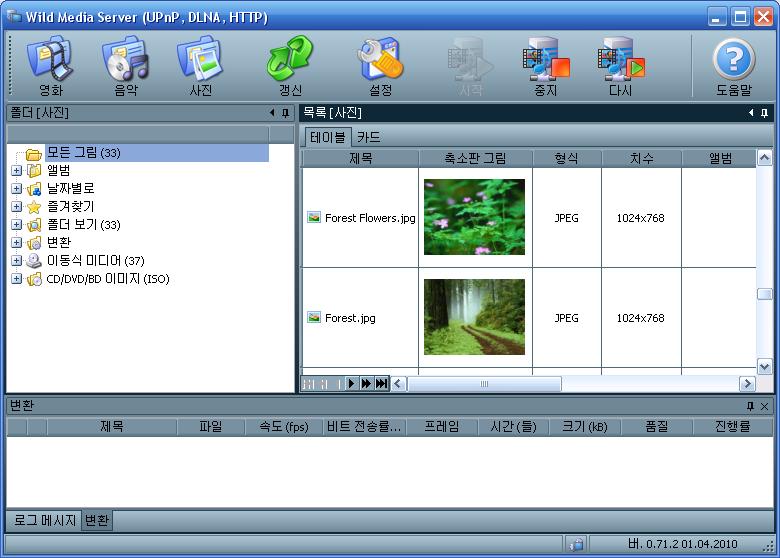This screenshot has height=558, width=780.
Task: Click the 진행률 column header
Action: pos(732,427)
